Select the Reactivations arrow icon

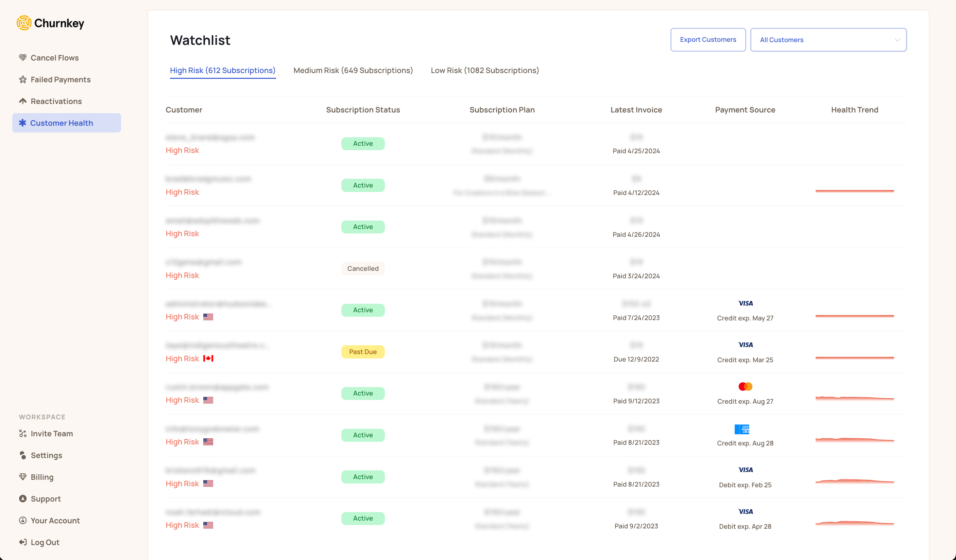23,101
